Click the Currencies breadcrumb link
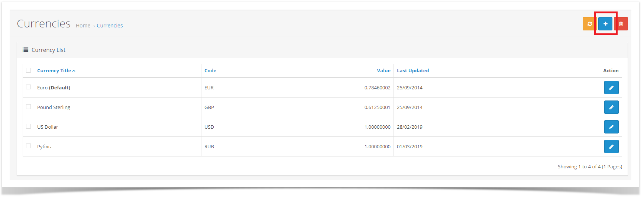The image size is (644, 198). [x=110, y=26]
